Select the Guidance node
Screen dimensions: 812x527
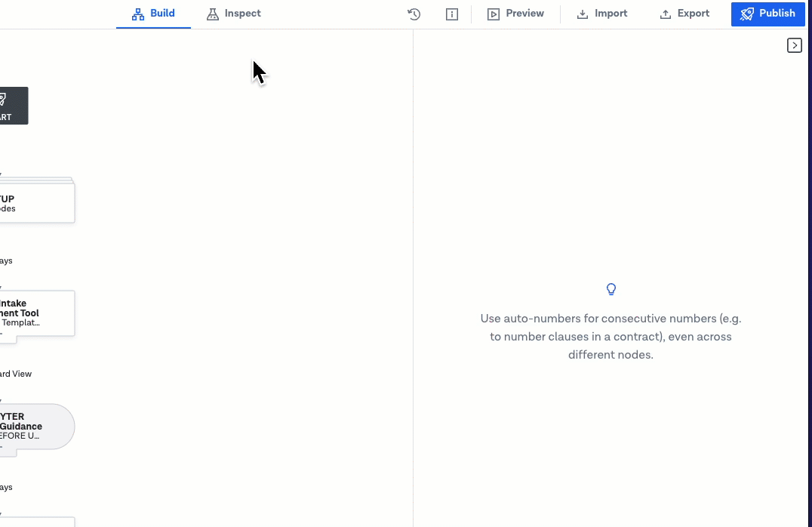(37, 427)
